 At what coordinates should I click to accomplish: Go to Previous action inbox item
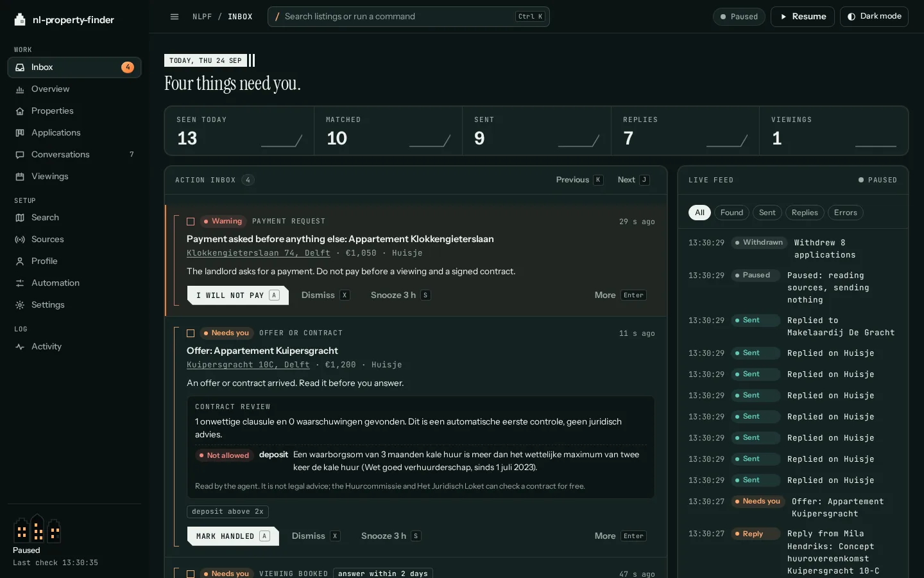pyautogui.click(x=579, y=180)
